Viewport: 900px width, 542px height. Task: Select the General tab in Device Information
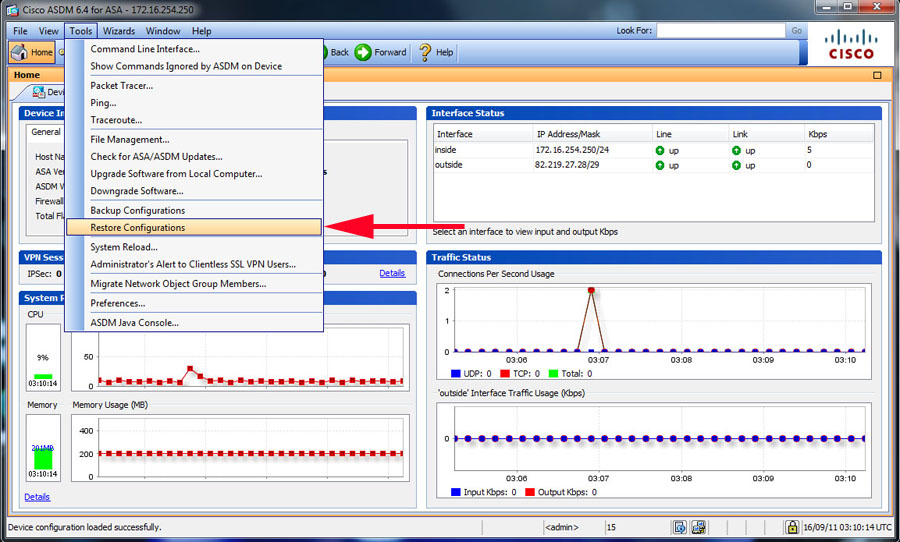point(46,132)
